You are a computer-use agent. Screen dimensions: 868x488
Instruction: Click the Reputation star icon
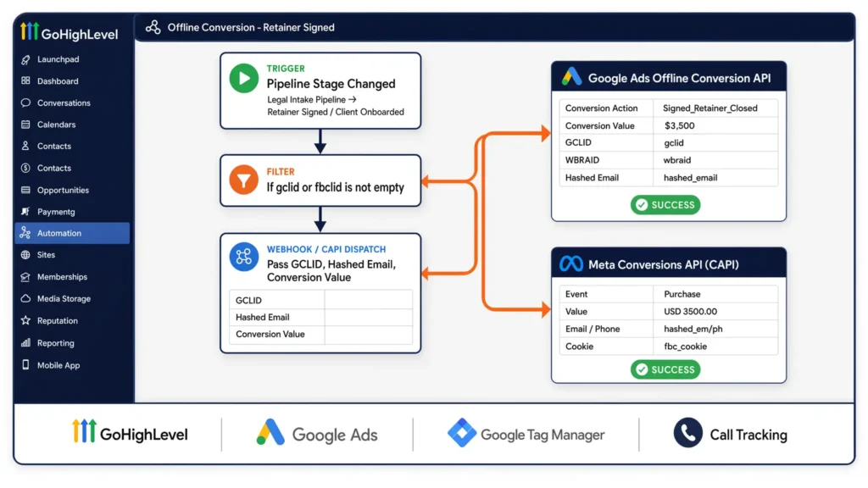pyautogui.click(x=25, y=320)
